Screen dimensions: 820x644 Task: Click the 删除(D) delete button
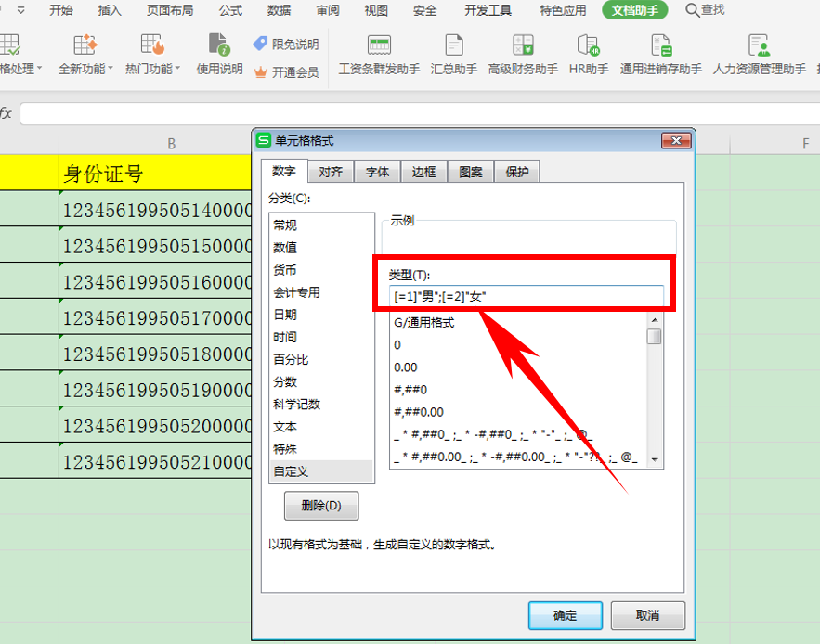tap(321, 506)
